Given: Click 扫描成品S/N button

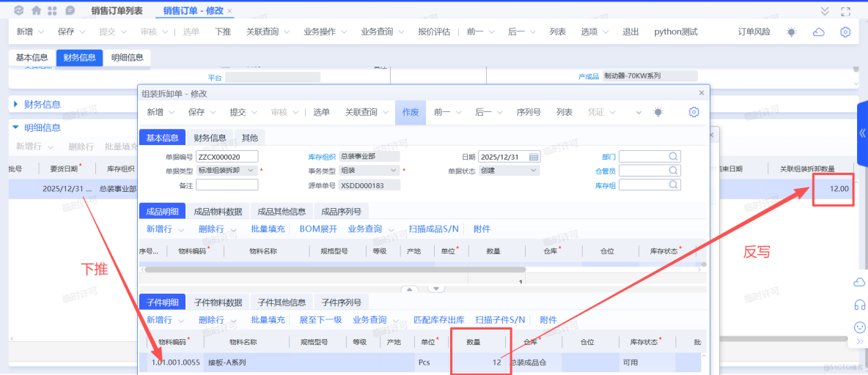Looking at the screenshot, I should point(433,229).
